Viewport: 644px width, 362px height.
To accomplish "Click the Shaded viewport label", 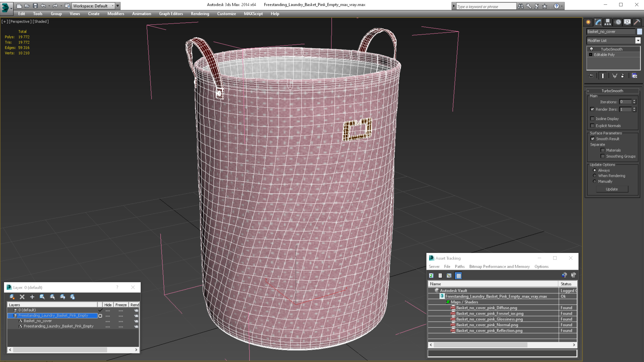I will tap(40, 21).
